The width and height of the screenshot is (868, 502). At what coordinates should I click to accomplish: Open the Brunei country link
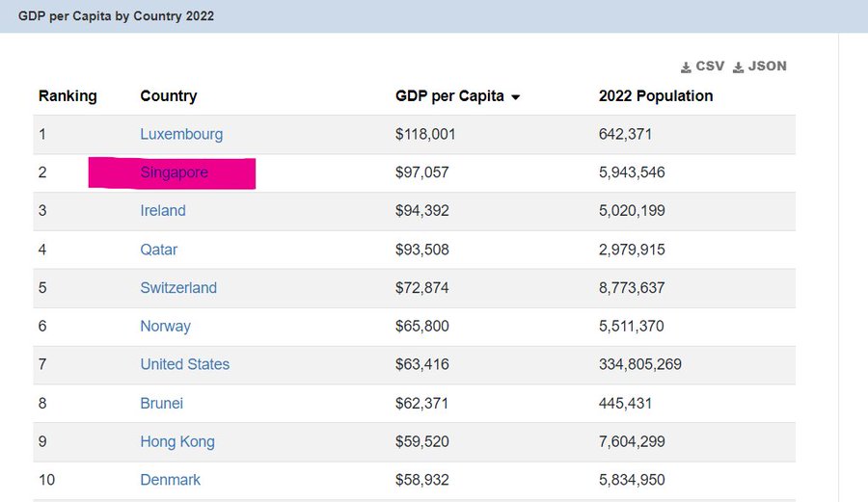pos(161,403)
